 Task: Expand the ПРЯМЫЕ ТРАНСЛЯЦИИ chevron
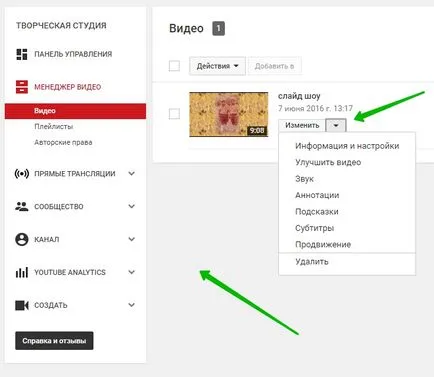pyautogui.click(x=132, y=174)
